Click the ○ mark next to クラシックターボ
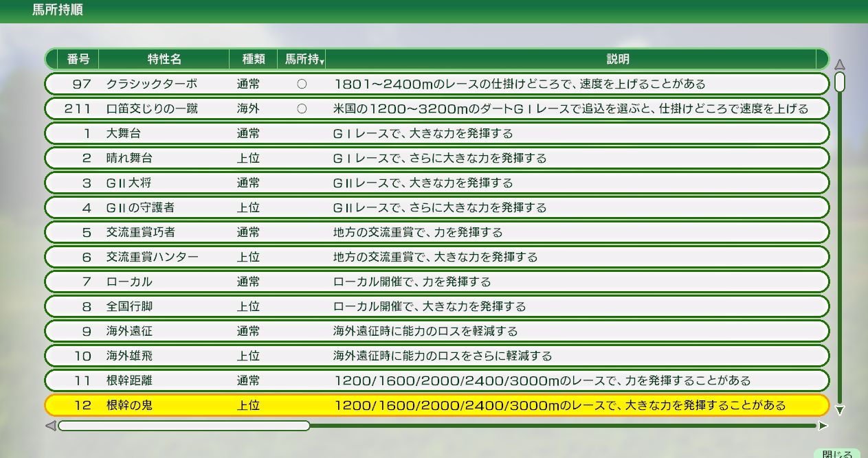The width and height of the screenshot is (868, 458). 302,82
